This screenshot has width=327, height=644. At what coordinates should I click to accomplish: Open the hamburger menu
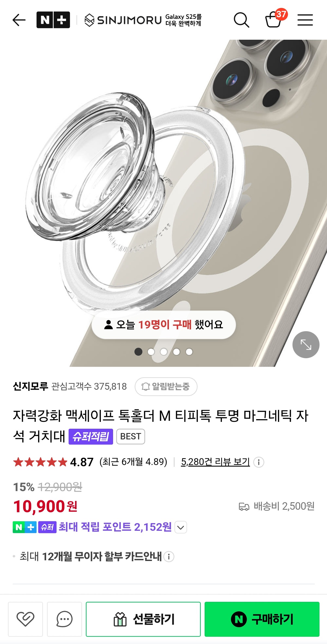click(305, 20)
